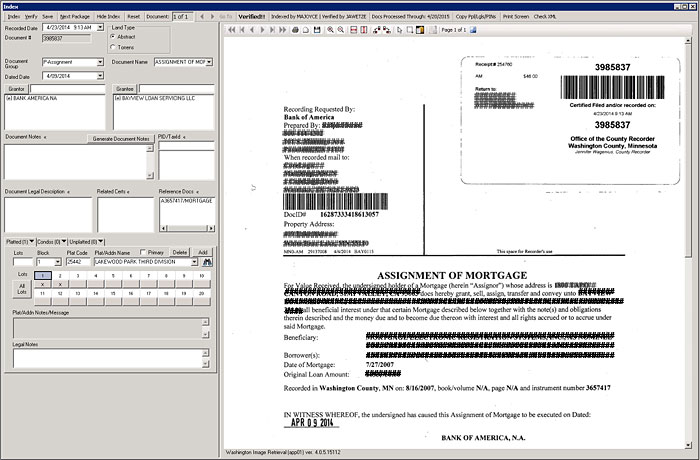Expand the Condos (0) tab arrow

64,241
